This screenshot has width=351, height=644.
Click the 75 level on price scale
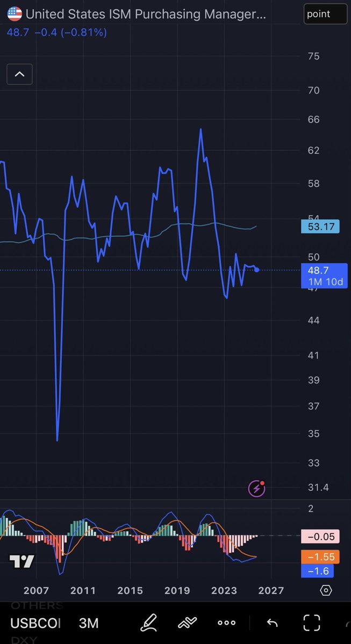pyautogui.click(x=313, y=56)
